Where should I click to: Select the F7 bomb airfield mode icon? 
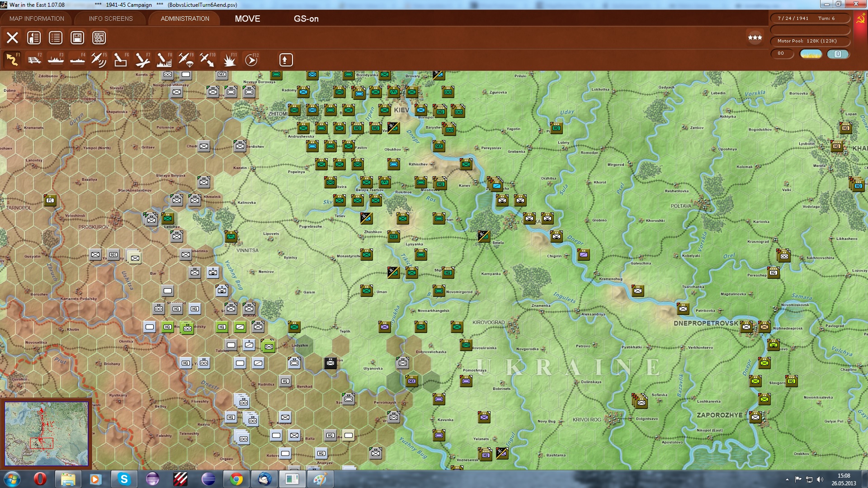pos(142,60)
